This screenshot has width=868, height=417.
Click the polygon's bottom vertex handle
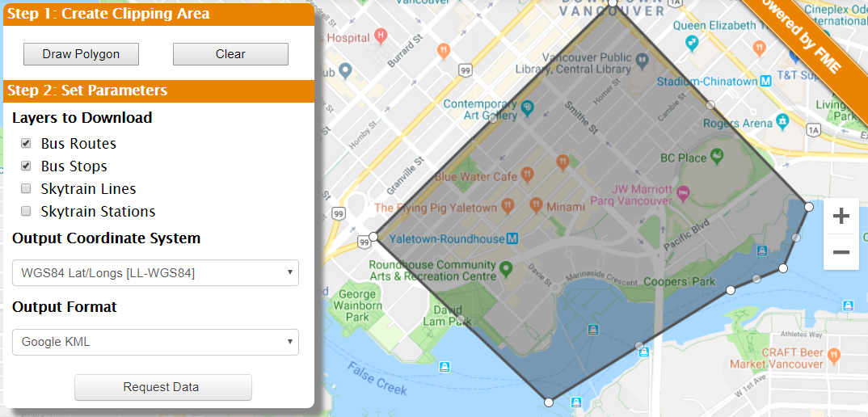tap(549, 402)
